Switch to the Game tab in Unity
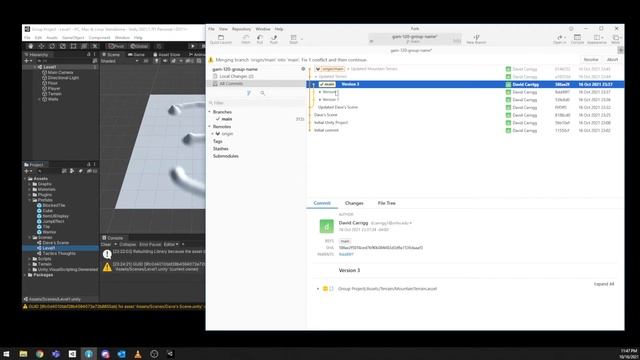The image size is (640, 360). click(x=136, y=54)
